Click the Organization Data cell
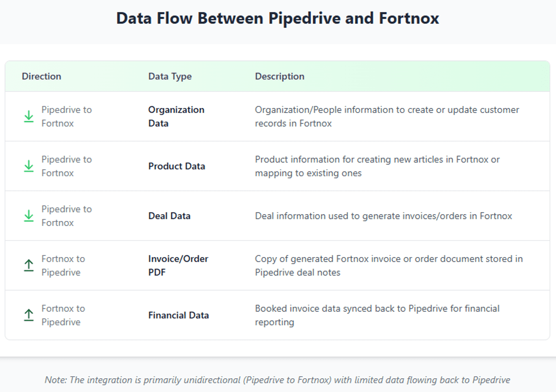 (x=176, y=117)
